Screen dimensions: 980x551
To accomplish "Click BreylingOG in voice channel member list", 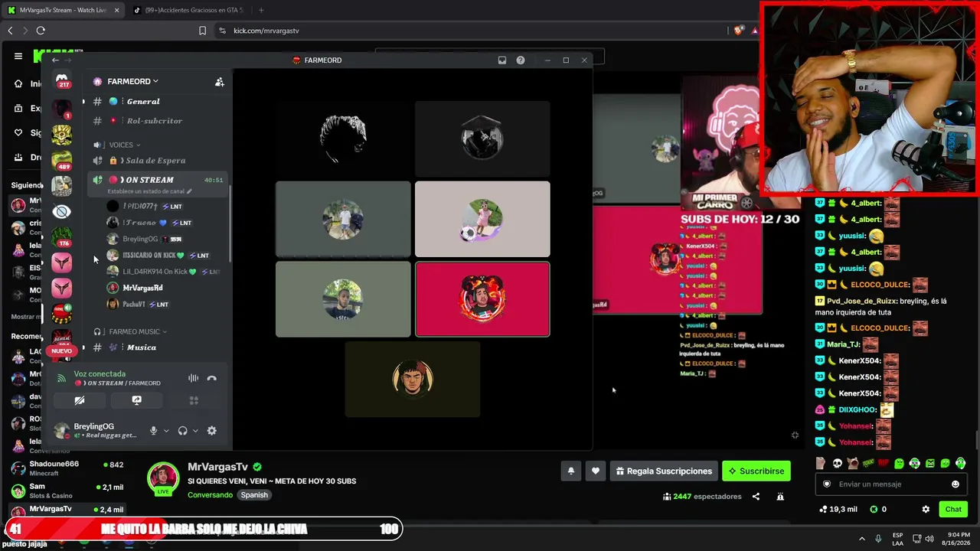I will 140,239.
